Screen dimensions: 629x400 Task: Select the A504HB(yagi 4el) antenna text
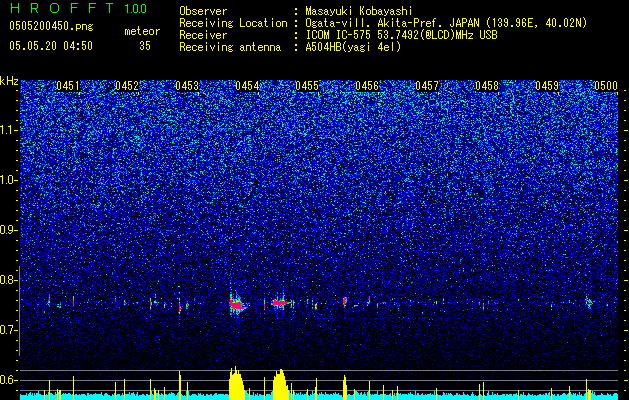click(353, 47)
